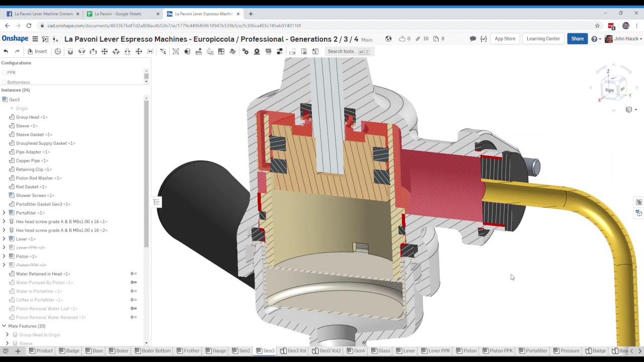This screenshot has width=644, height=362.
Task: Open the document history clock icon
Action: tap(58, 51)
